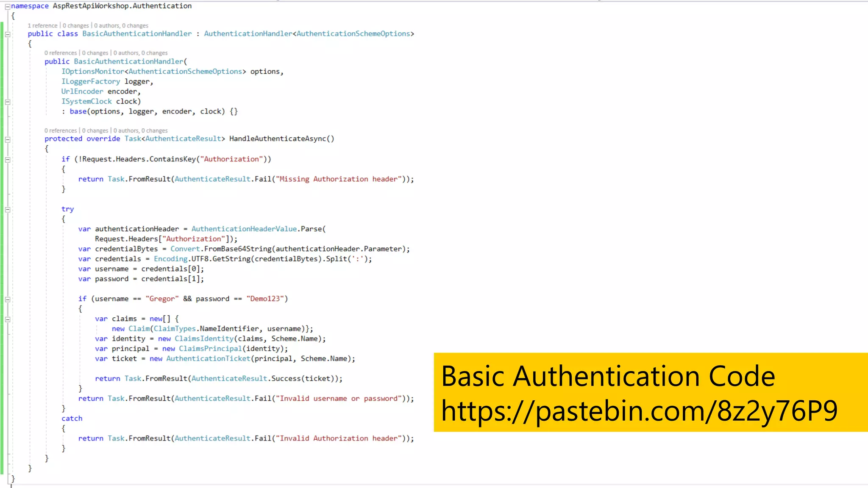Collapse the username equals Gregor if block
The width and height of the screenshot is (868, 488).
click(7, 299)
